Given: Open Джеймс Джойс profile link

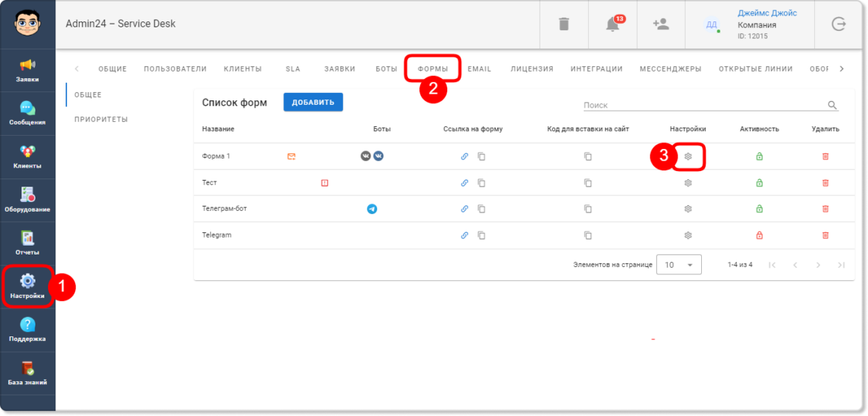Looking at the screenshot, I should click(768, 13).
